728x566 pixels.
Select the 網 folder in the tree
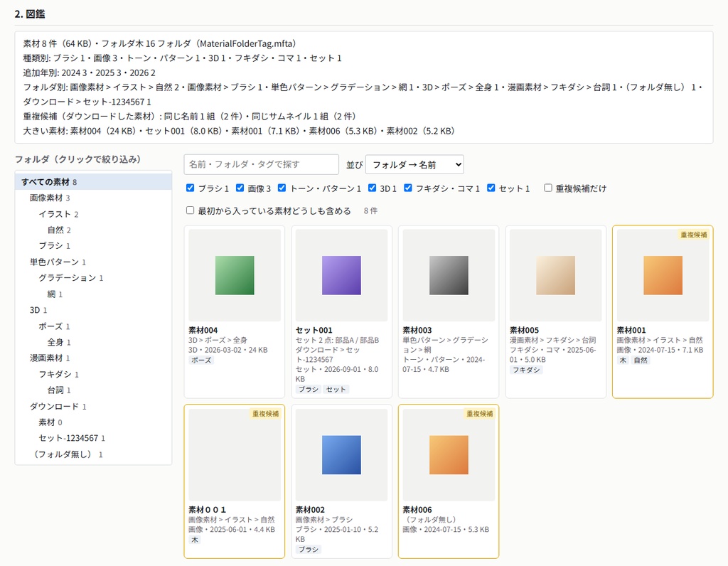click(93, 294)
